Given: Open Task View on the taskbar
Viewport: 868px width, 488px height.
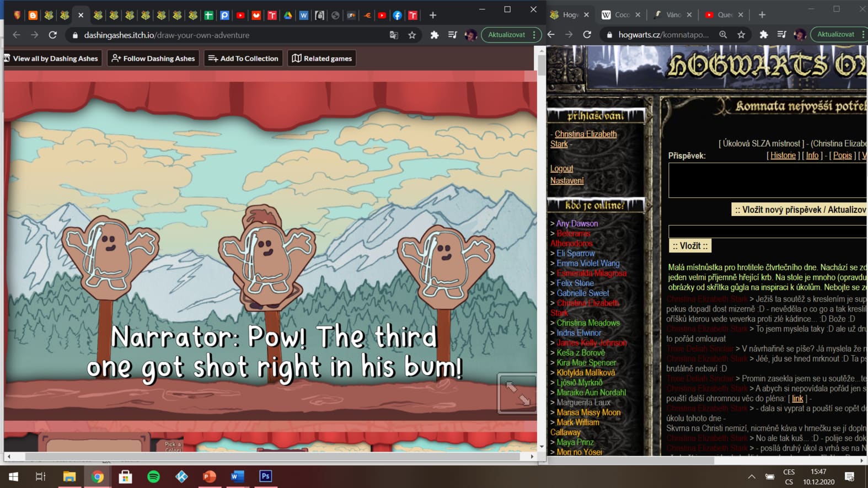Looking at the screenshot, I should click(x=41, y=476).
